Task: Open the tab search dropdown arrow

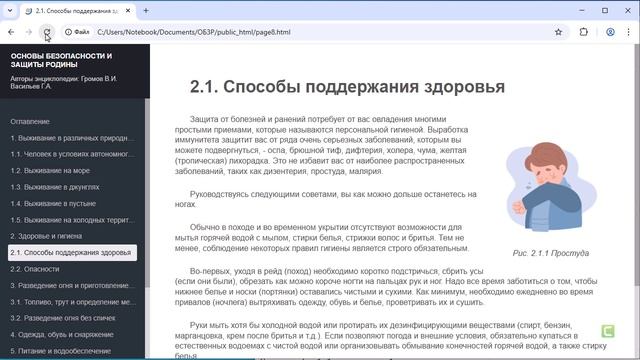Action: (x=10, y=11)
